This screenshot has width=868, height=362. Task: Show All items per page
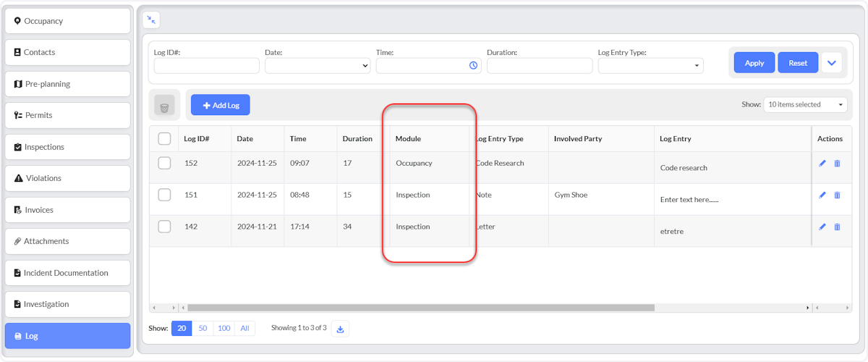coord(244,329)
